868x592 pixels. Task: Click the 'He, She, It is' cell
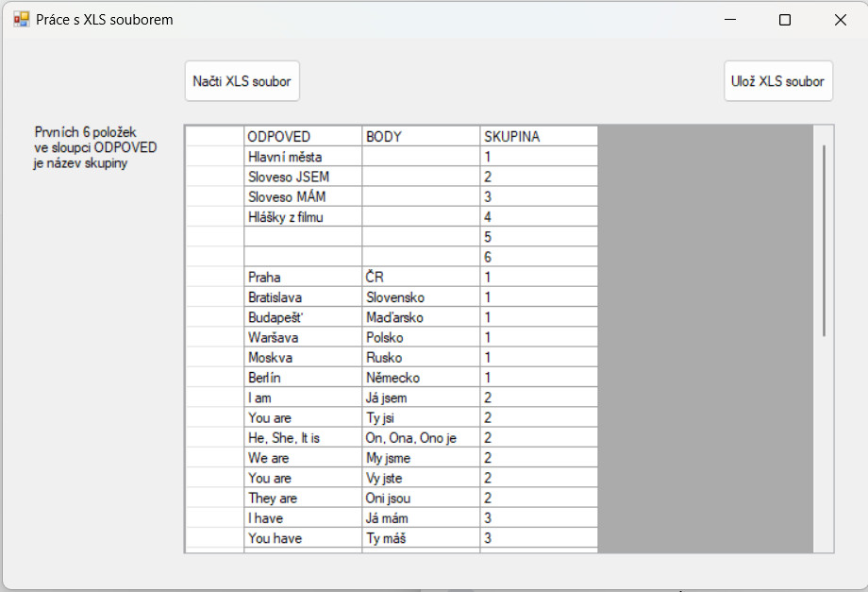coord(303,437)
